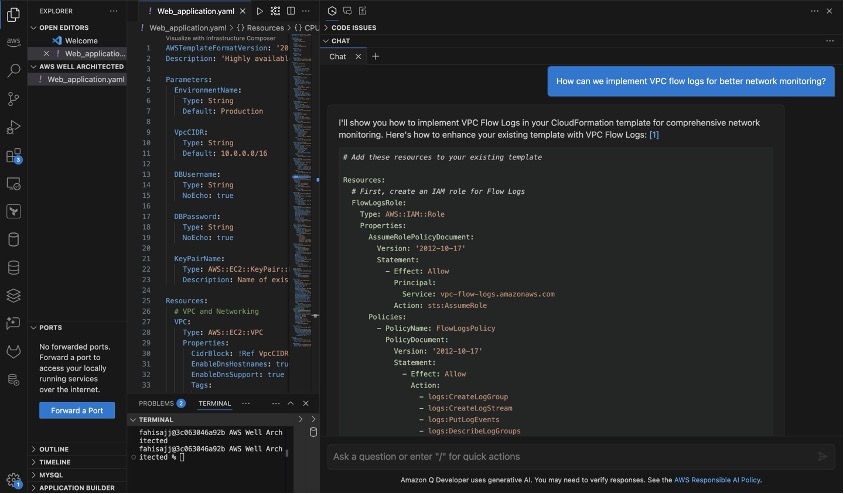Click the 'FlowLogsRole:' line in chat code
This screenshot has width=844, height=494.
pyautogui.click(x=378, y=203)
